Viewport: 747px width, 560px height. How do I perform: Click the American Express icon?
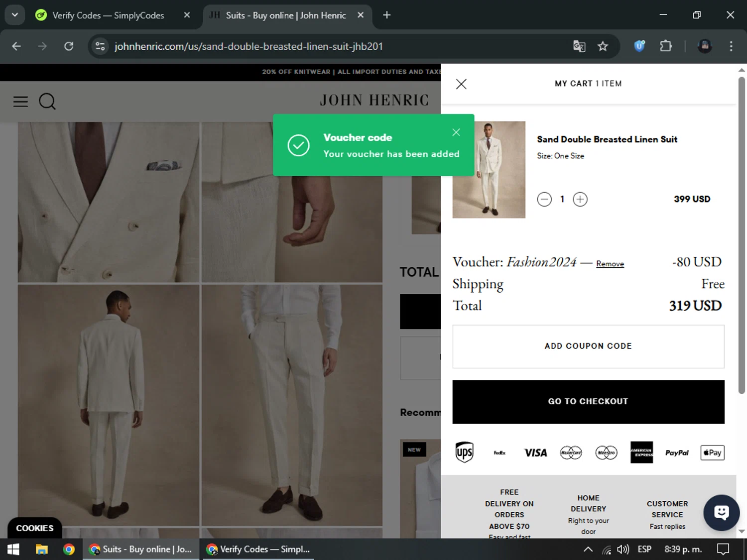pos(641,452)
